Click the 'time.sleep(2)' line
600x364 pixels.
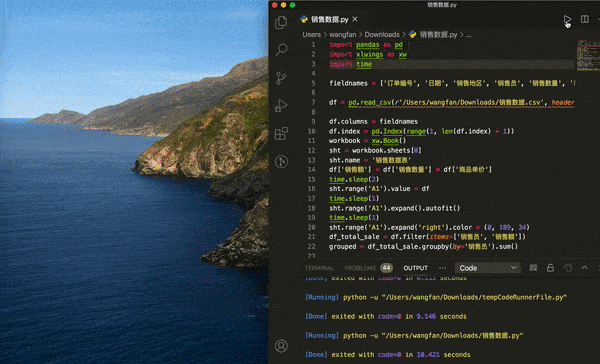click(354, 179)
